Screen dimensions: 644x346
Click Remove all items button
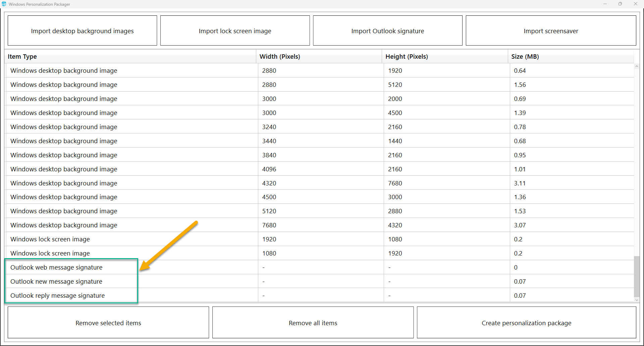point(313,323)
